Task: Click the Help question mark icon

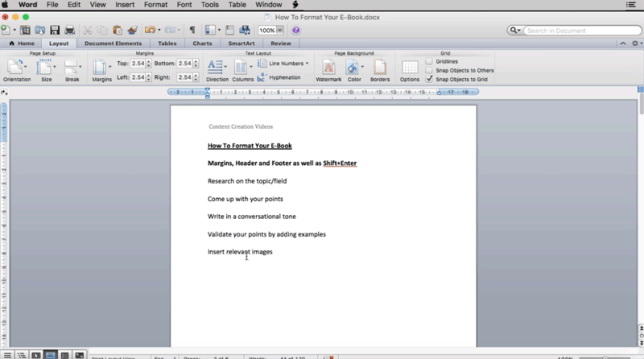Action: point(295,31)
